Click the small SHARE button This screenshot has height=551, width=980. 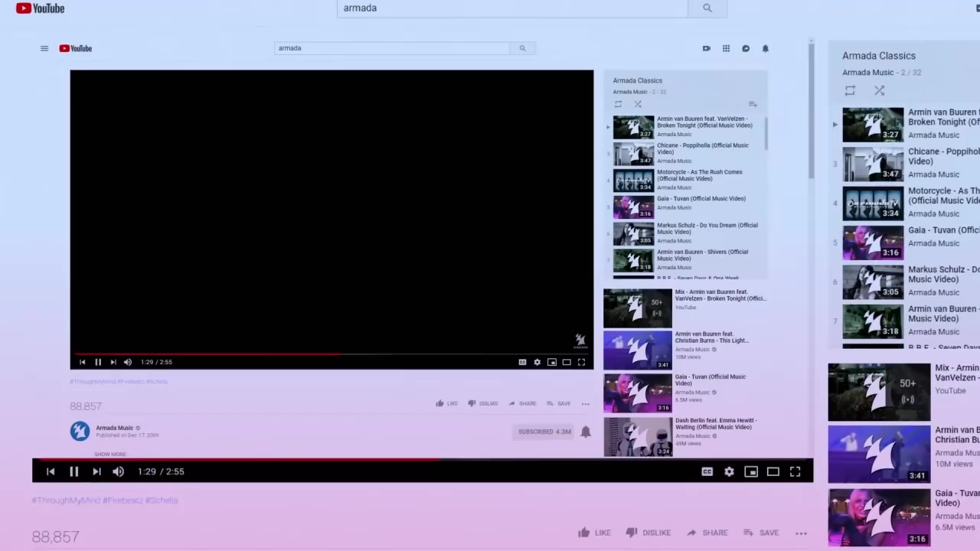click(522, 403)
